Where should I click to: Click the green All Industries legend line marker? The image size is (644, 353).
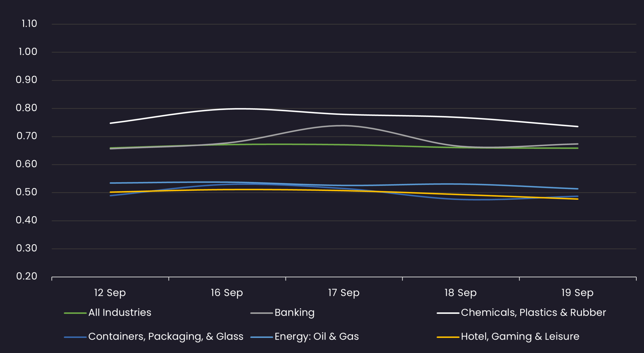point(75,313)
